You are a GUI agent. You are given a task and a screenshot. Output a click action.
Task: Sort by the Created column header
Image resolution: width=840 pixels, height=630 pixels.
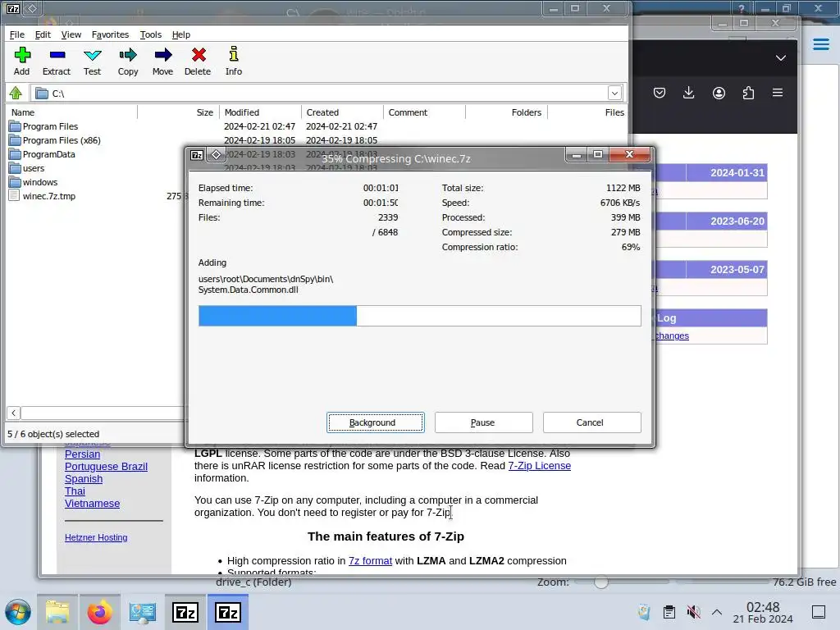point(343,112)
